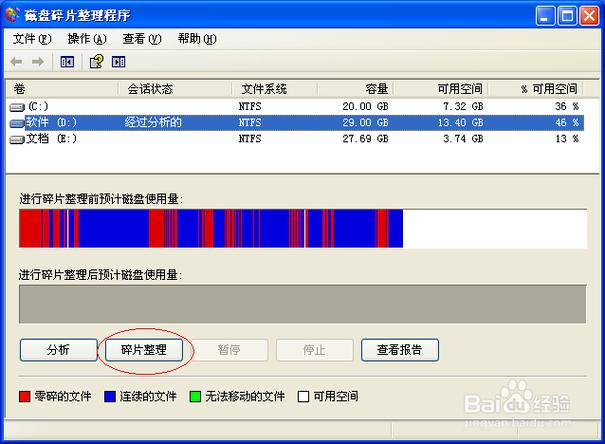Screen dimensions: 605x444
Task: Click the back arrow toolbar icon
Action: pos(16,62)
